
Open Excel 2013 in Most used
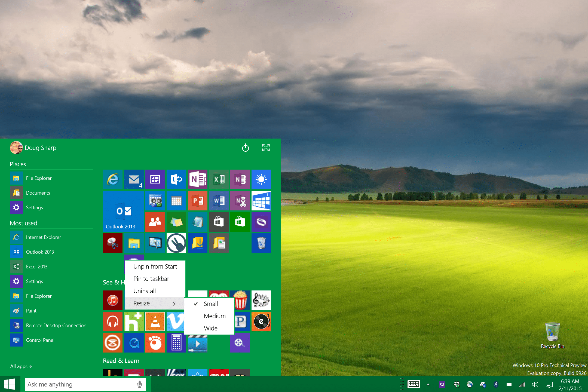pos(51,267)
